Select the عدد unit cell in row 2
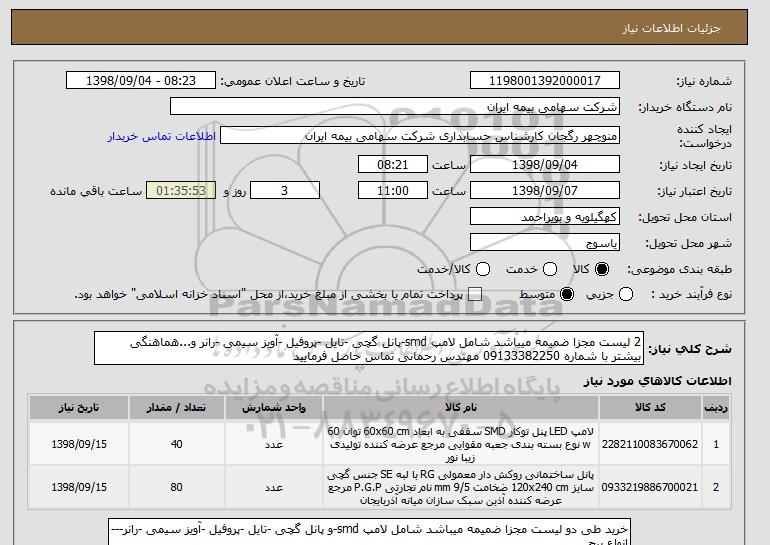The width and height of the screenshot is (770, 545). pos(274,487)
